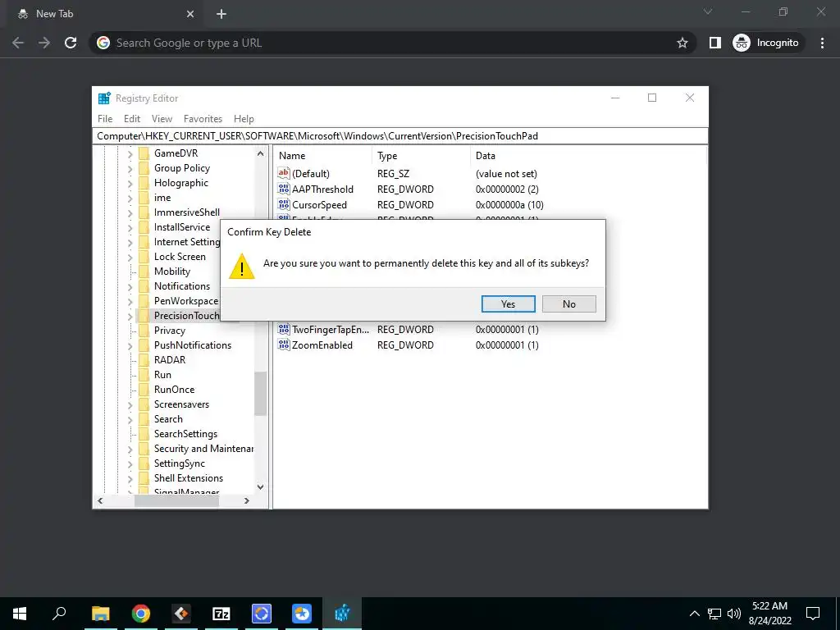This screenshot has width=840, height=630.
Task: Reload the page in Chrome
Action: pyautogui.click(x=71, y=43)
